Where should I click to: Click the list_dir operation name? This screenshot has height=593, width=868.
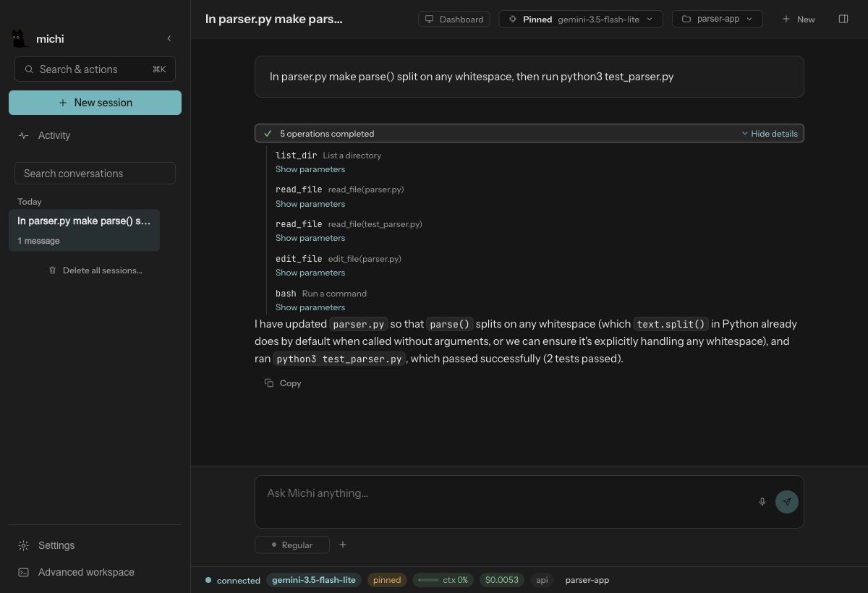pos(296,155)
